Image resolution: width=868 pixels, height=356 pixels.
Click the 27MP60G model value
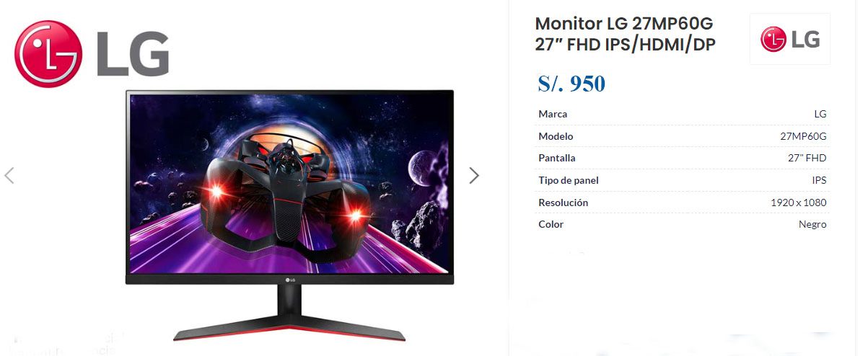(x=803, y=136)
